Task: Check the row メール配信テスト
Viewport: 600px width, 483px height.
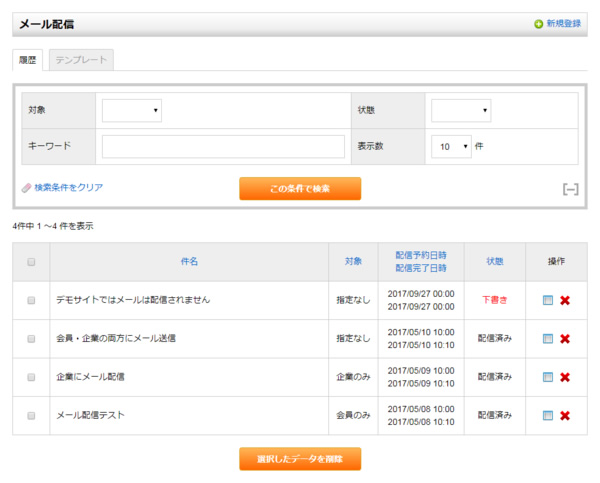Action: tap(31, 416)
